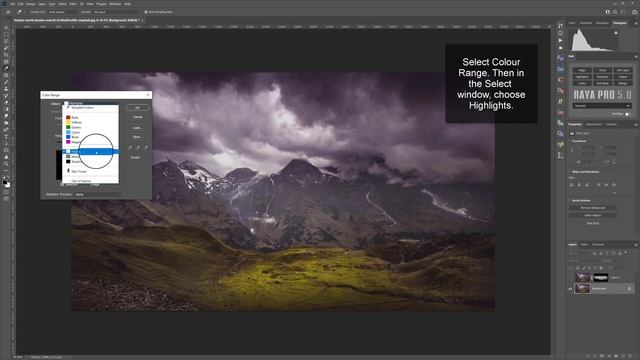The image size is (640, 360).
Task: Choose Skin Tones in the Select list
Action: pos(91,171)
